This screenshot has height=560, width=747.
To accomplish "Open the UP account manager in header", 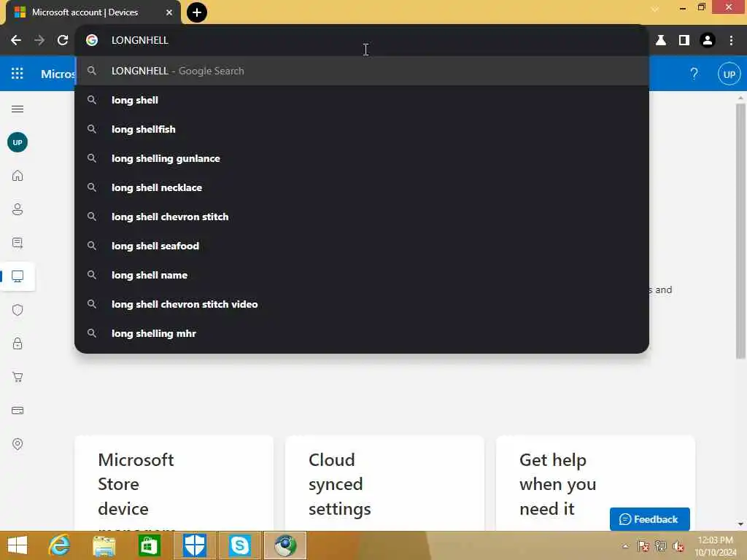I will [729, 74].
